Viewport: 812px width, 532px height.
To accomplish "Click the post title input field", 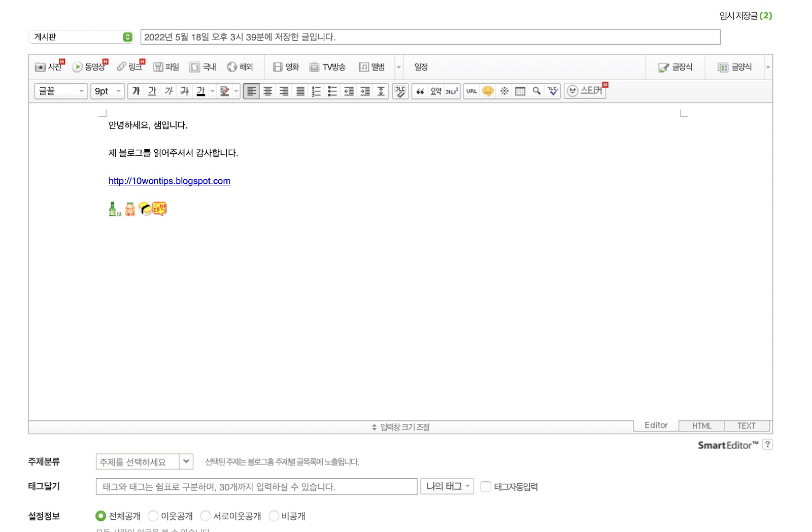I will tap(430, 37).
